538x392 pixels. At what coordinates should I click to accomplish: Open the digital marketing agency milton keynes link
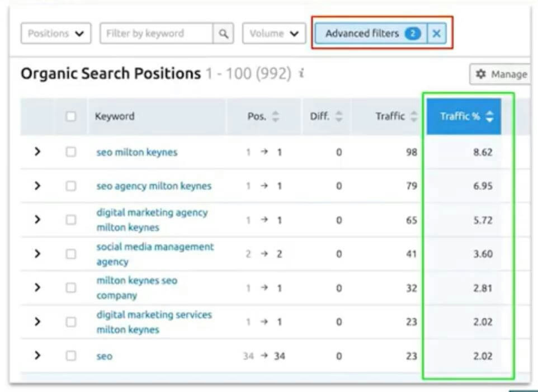pos(152,220)
